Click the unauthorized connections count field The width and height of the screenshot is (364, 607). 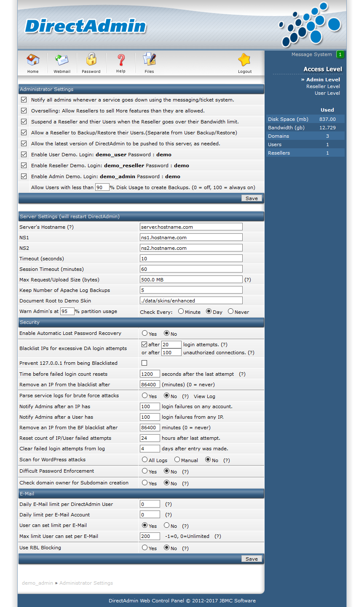(x=171, y=353)
